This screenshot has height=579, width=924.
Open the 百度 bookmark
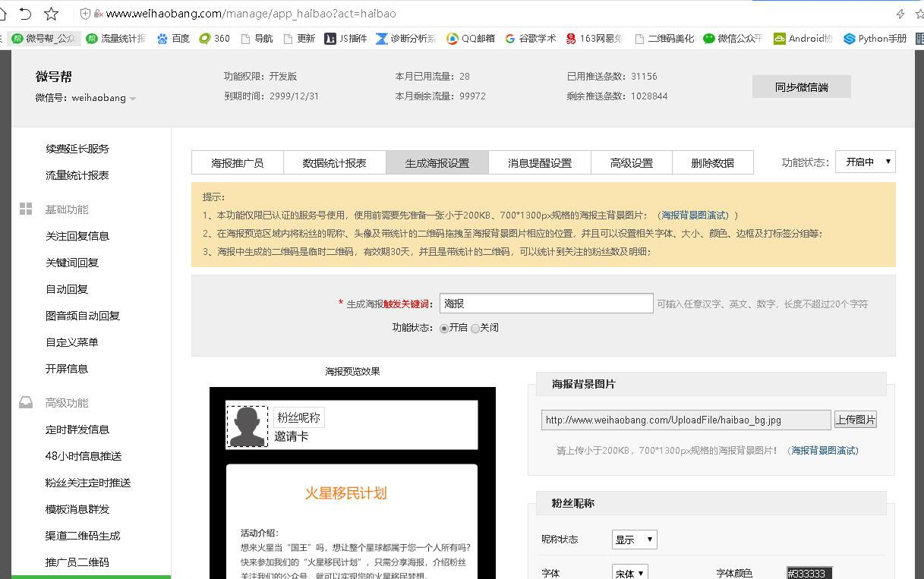(173, 38)
